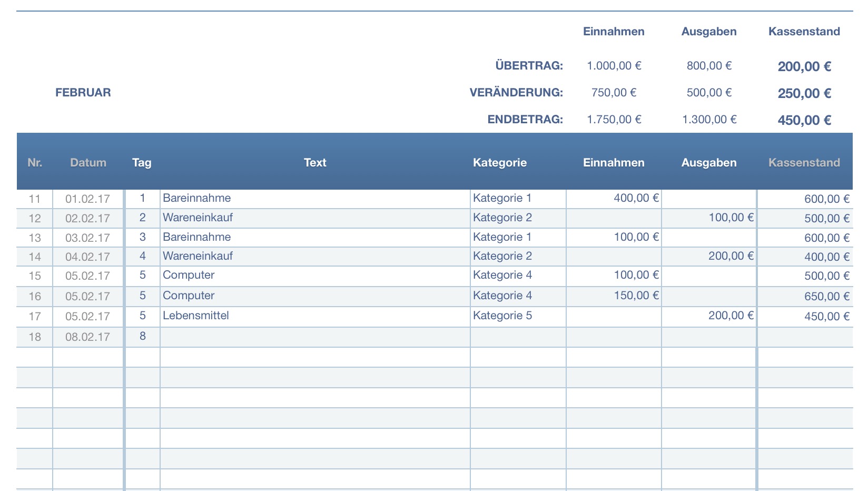Viewport: 868px width, 491px height.
Task: Click the 650,00 € Kassenstand cell
Action: point(826,296)
